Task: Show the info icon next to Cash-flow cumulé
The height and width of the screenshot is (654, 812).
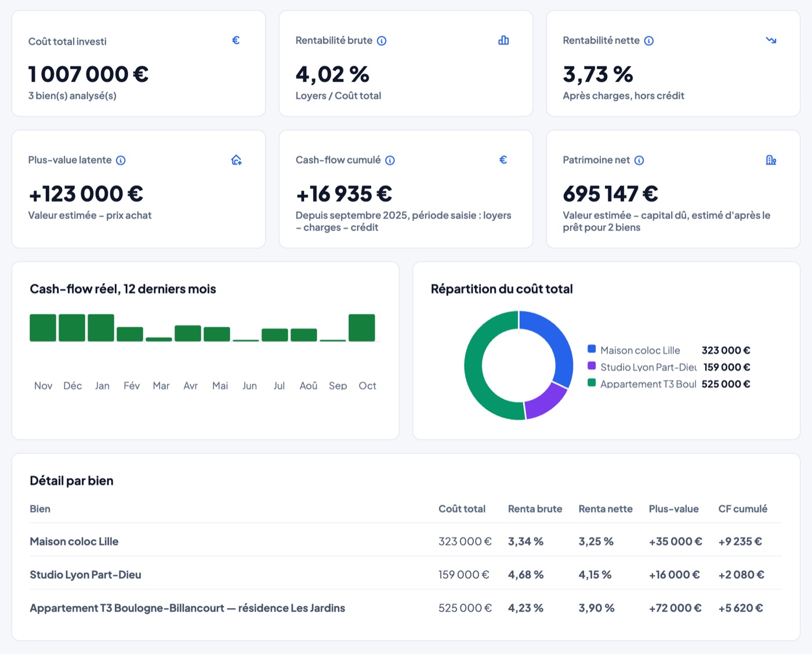Action: (x=390, y=160)
